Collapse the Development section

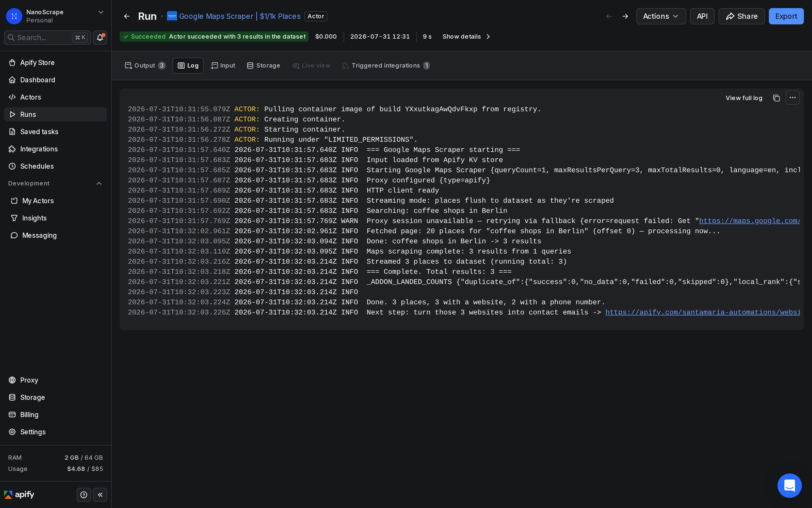pos(99,183)
